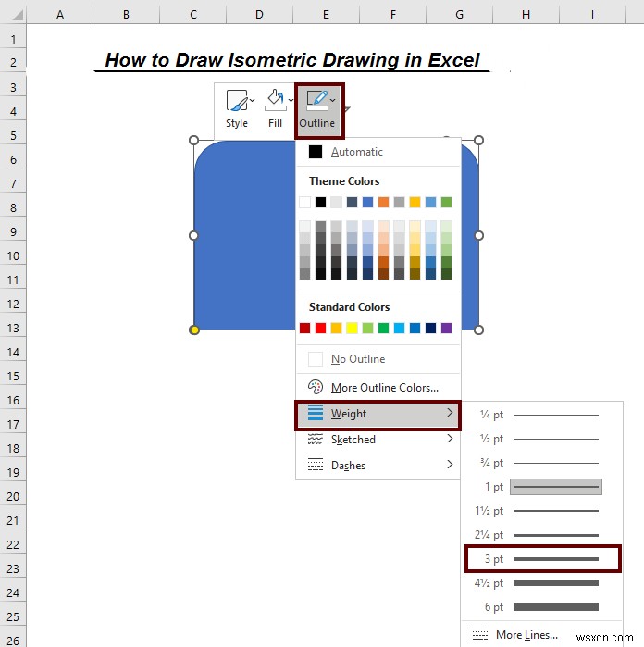Set outline weight to ¾ pt

coord(541,463)
